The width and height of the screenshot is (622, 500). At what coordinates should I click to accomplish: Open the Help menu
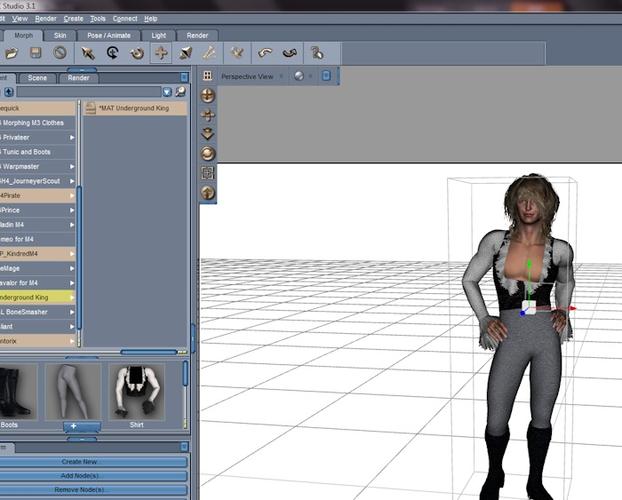click(x=151, y=19)
